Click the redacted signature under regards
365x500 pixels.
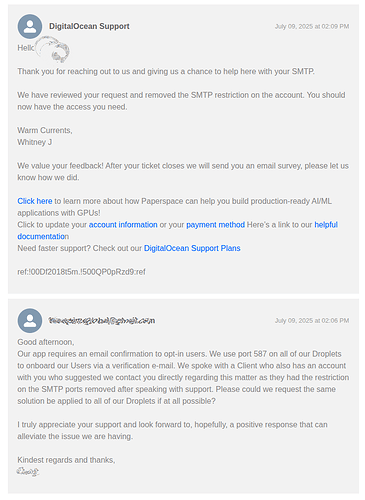[x=28, y=472]
